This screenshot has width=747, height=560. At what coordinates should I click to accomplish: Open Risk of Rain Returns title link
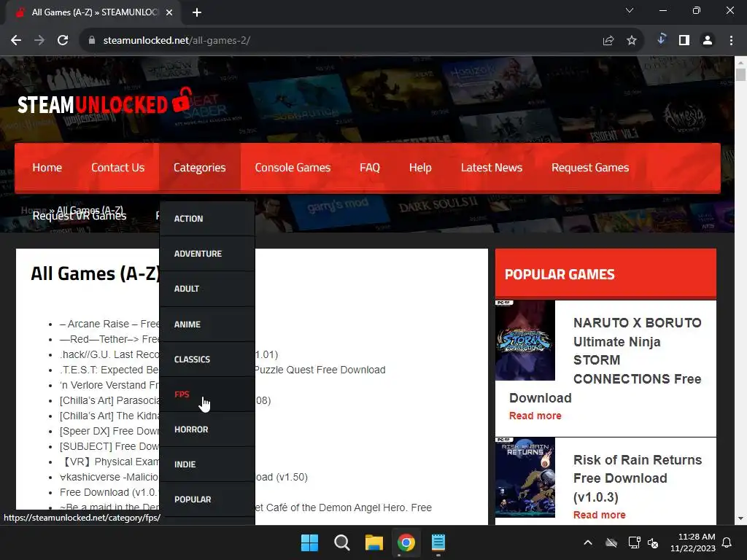click(x=638, y=478)
